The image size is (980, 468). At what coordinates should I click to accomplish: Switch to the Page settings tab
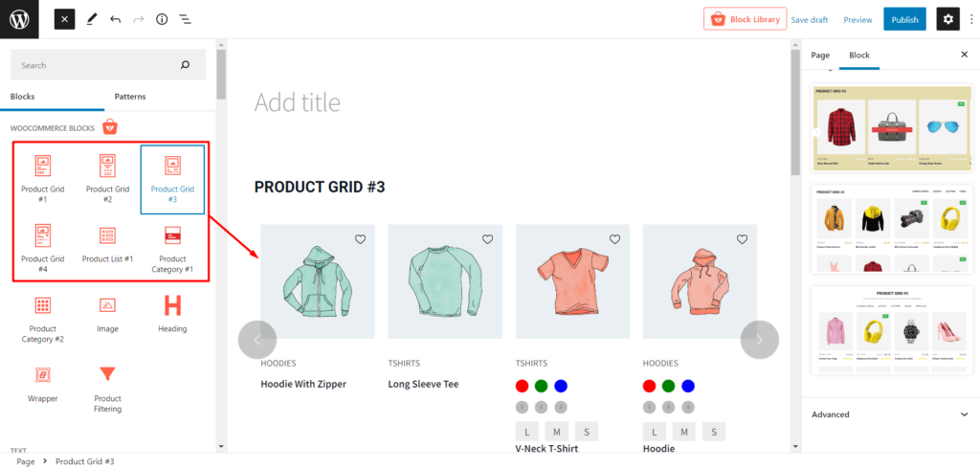click(820, 56)
